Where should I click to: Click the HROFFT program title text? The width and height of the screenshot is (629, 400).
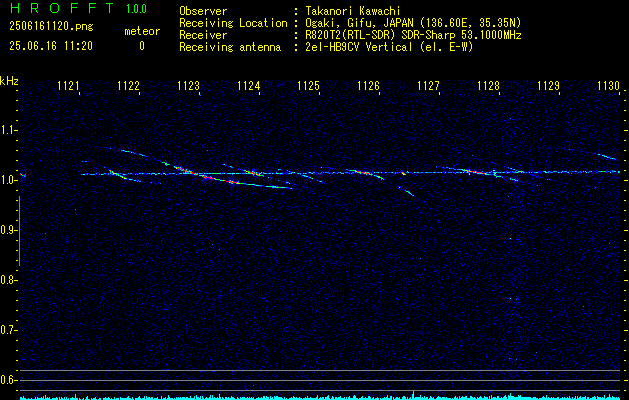[x=62, y=8]
